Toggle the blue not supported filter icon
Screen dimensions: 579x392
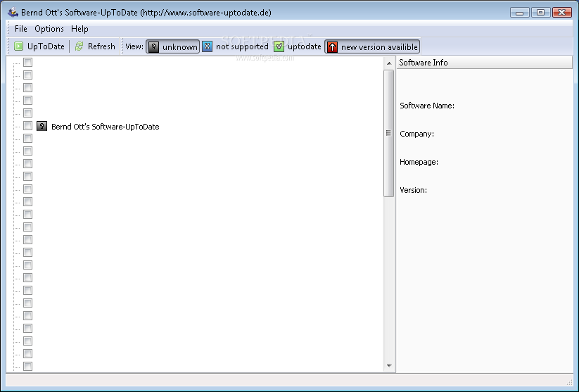(207, 46)
